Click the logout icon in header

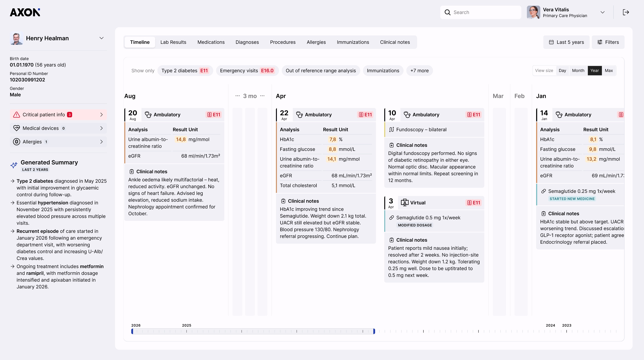coord(626,12)
